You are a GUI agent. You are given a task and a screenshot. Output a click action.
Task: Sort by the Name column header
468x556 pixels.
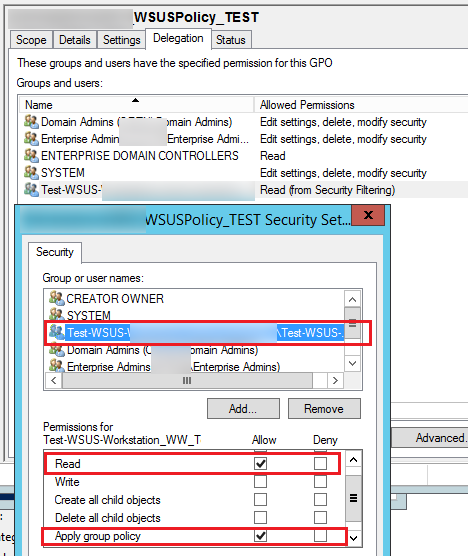136,105
